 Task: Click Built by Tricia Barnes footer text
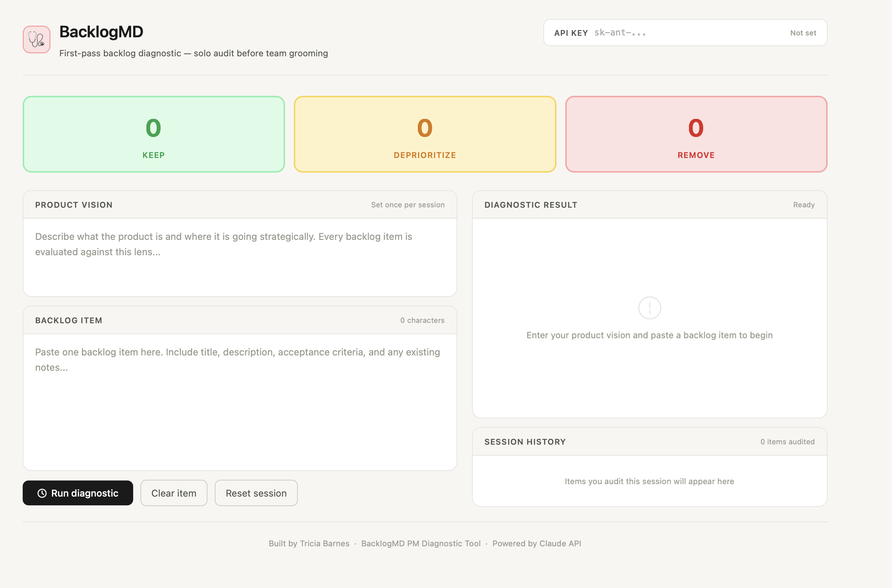(309, 543)
